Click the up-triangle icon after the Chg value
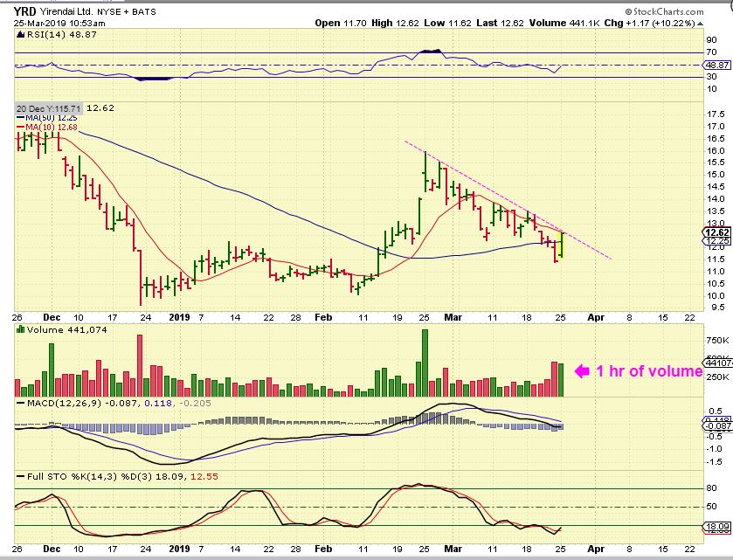 click(x=700, y=24)
